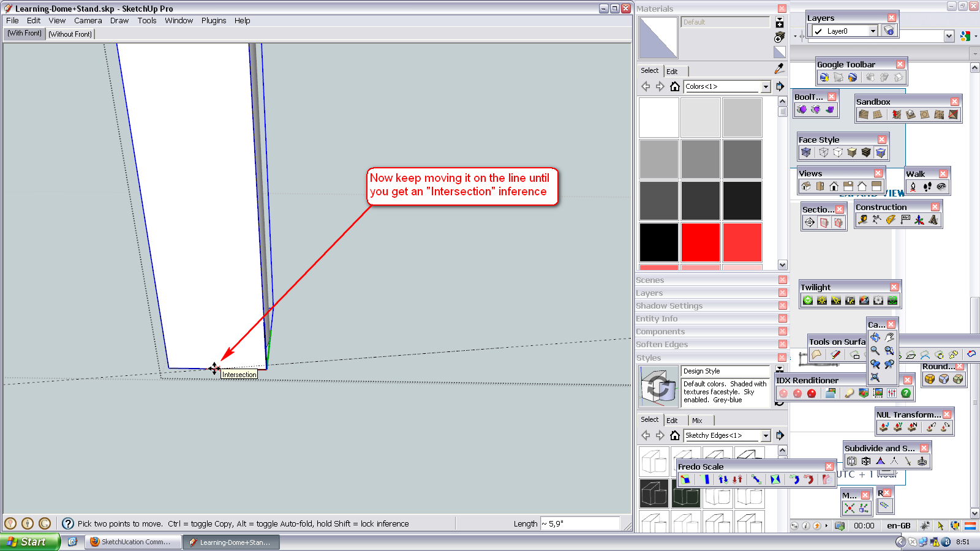Switch to Front view house icon
The width and height of the screenshot is (980, 551).
[834, 186]
